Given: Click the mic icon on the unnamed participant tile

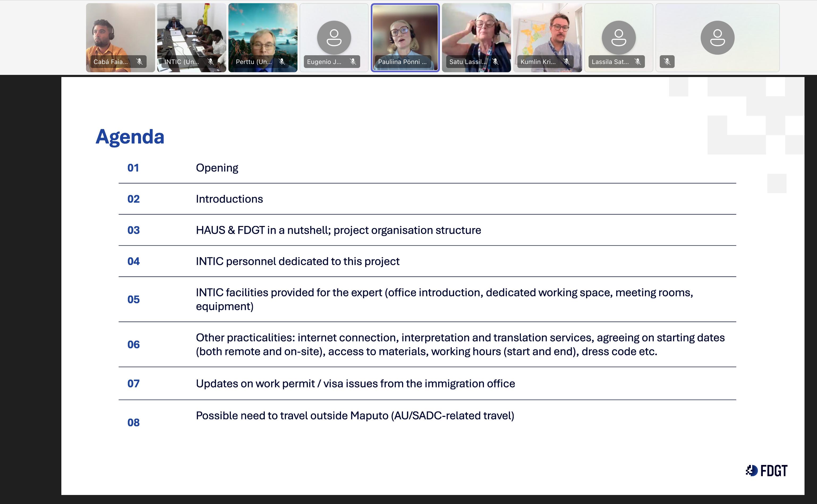Looking at the screenshot, I should tap(667, 62).
